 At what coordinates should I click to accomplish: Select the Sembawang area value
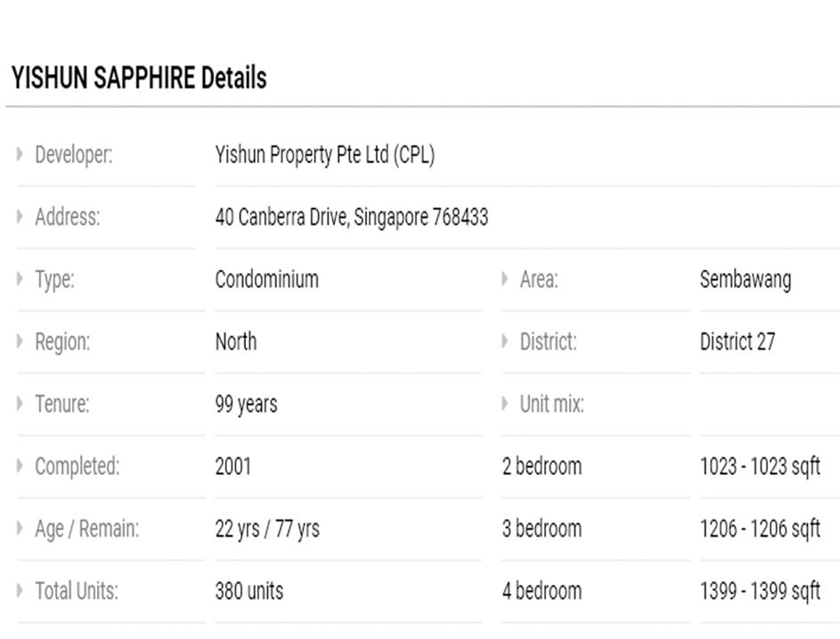click(x=745, y=280)
